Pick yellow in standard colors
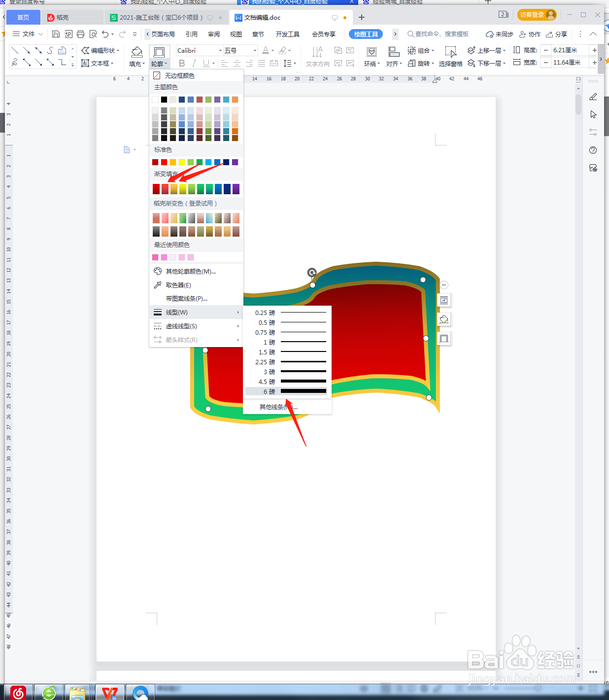Screen dimensions: 609x700 182,162
